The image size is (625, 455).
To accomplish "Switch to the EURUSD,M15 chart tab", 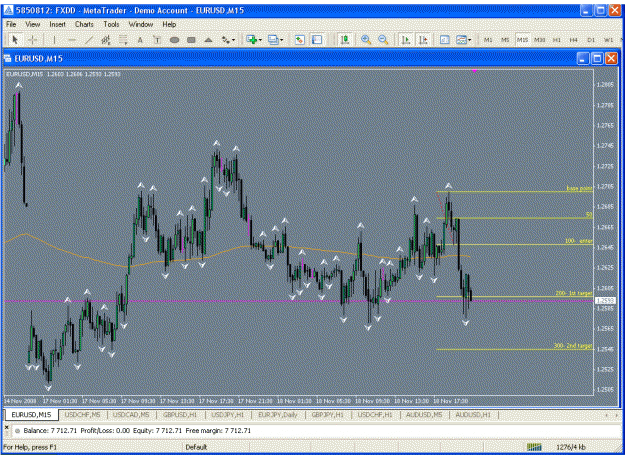I will click(31, 415).
